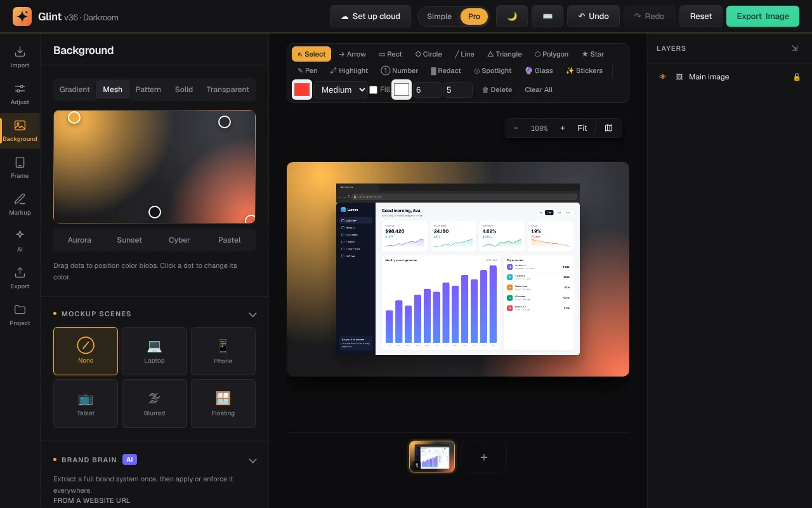812x508 pixels.
Task: Toggle lock on Main image layer
Action: coord(797,77)
